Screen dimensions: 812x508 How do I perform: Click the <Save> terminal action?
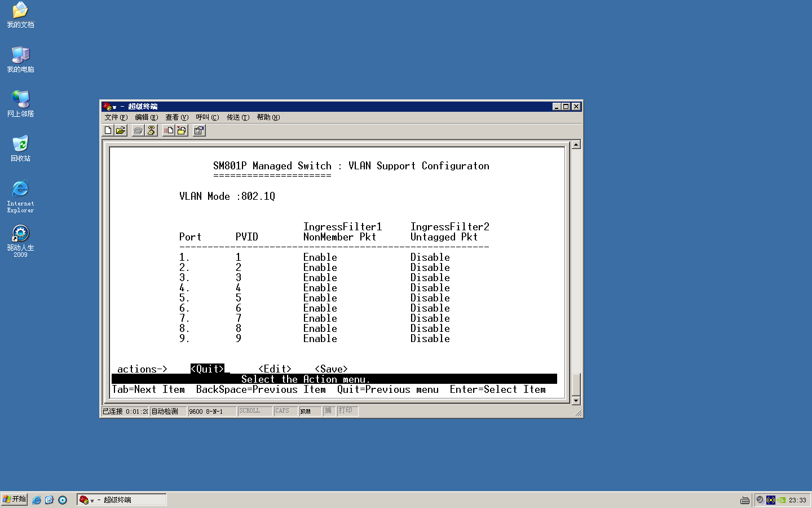pyautogui.click(x=332, y=369)
